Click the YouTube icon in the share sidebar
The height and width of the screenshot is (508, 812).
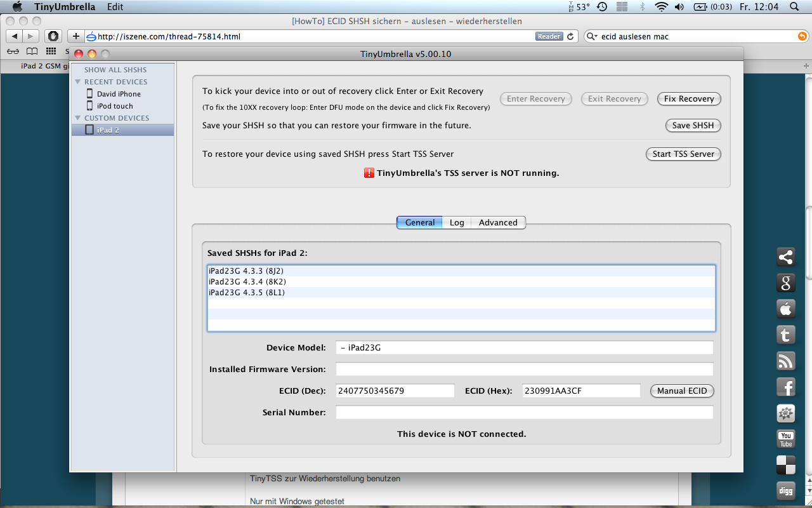(786, 439)
